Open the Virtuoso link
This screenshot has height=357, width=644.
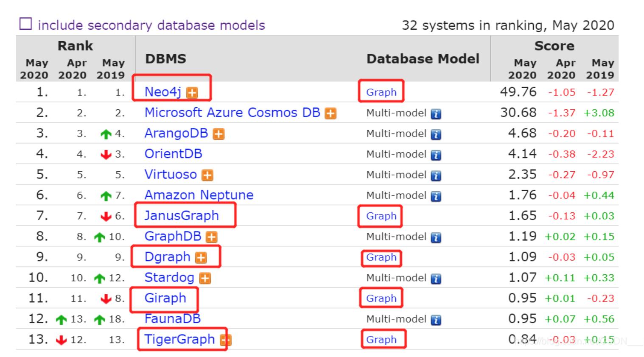(x=171, y=174)
